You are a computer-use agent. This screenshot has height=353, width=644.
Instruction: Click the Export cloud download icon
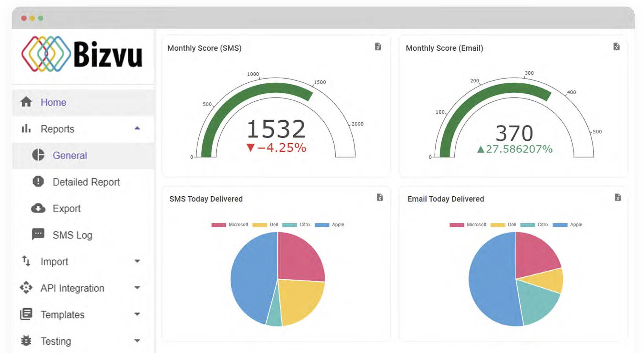coord(38,208)
